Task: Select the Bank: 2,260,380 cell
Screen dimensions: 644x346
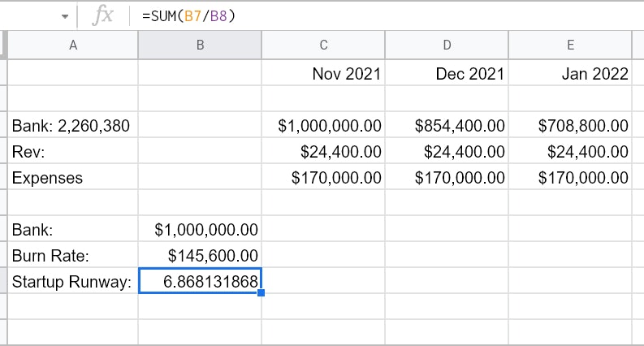Action: pyautogui.click(x=73, y=126)
